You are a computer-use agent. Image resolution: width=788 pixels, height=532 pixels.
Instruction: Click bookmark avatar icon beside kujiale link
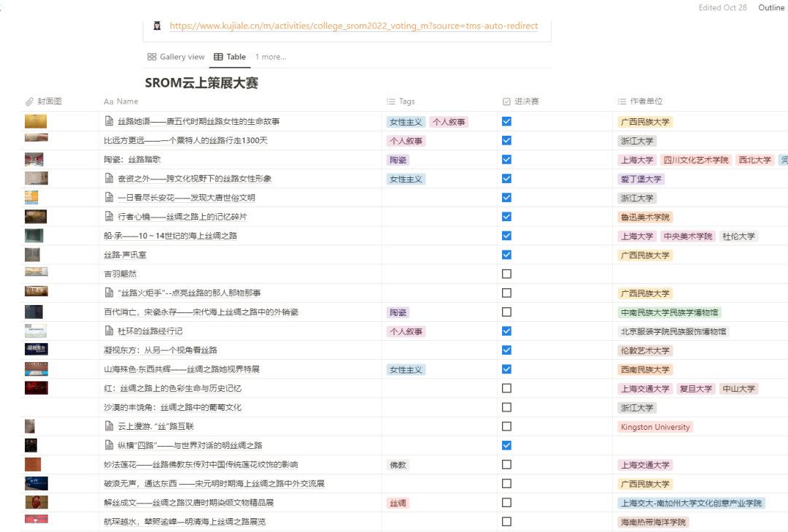157,26
